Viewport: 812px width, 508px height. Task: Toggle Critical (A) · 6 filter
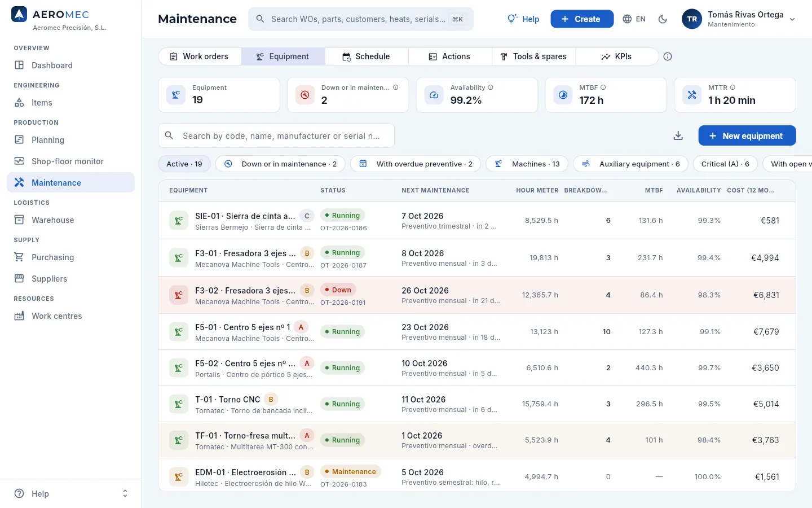725,164
